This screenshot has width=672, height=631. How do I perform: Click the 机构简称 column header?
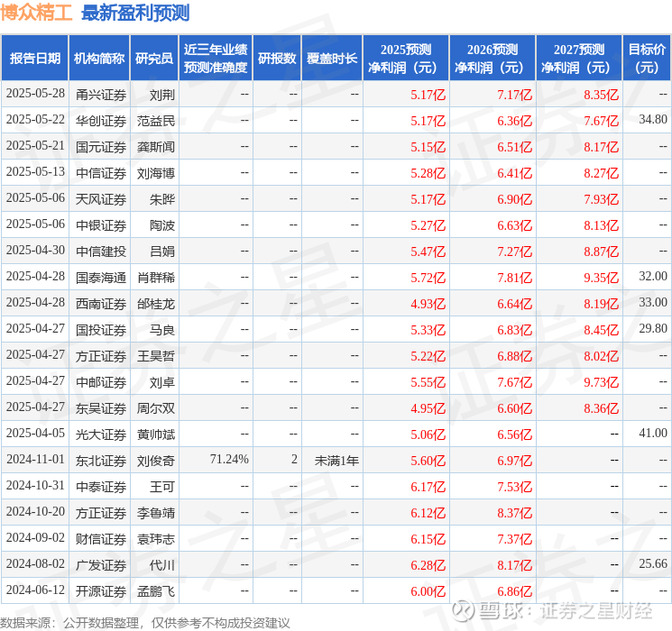pyautogui.click(x=99, y=59)
